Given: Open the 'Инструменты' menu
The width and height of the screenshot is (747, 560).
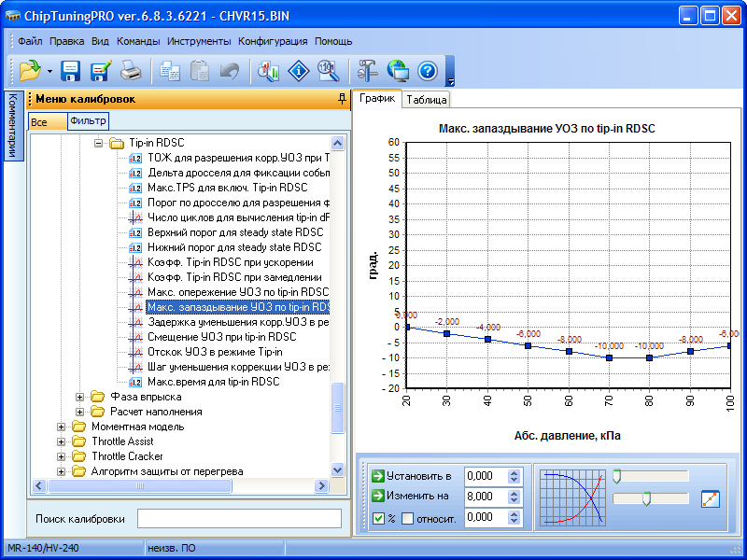Looking at the screenshot, I should (x=199, y=41).
